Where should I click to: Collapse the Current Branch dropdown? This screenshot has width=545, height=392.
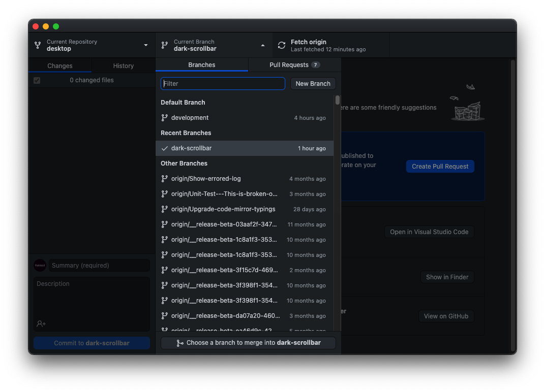pos(214,45)
